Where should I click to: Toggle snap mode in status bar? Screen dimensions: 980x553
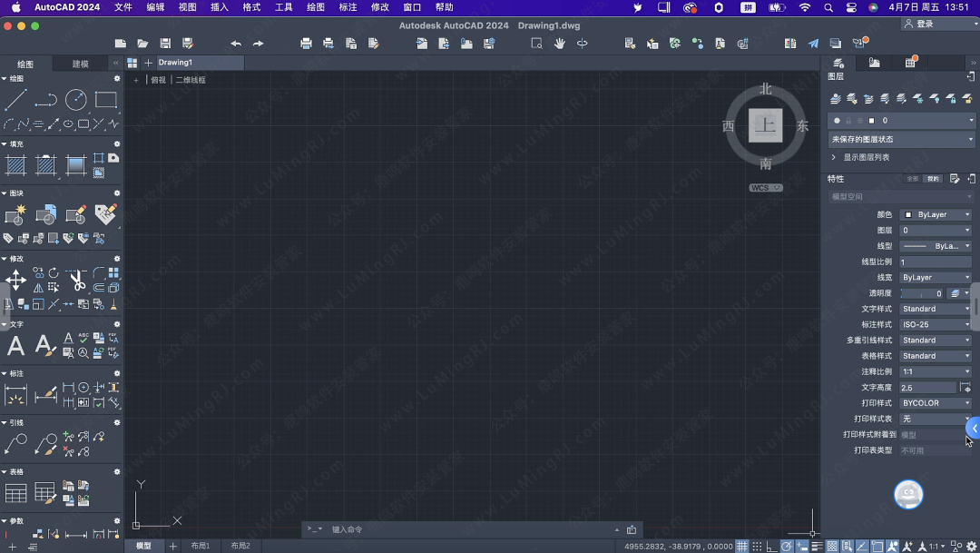click(758, 546)
